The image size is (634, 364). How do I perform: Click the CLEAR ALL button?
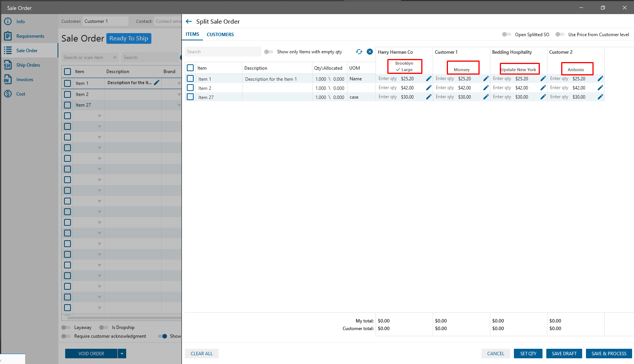(202, 354)
